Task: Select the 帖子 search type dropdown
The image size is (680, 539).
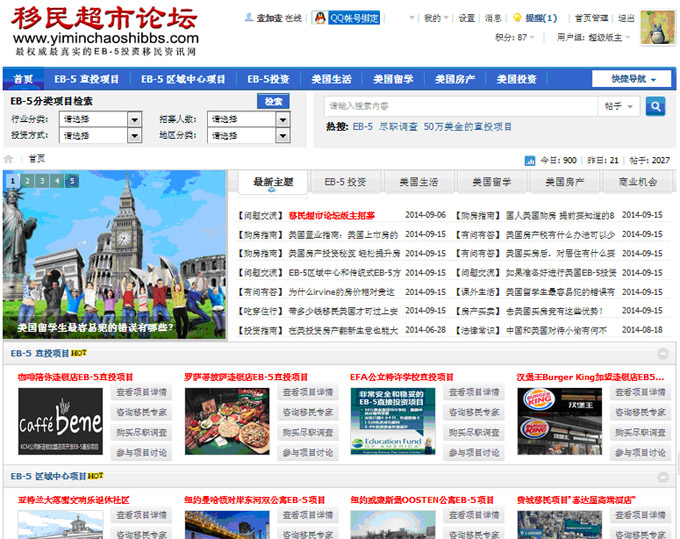Action: [x=620, y=106]
